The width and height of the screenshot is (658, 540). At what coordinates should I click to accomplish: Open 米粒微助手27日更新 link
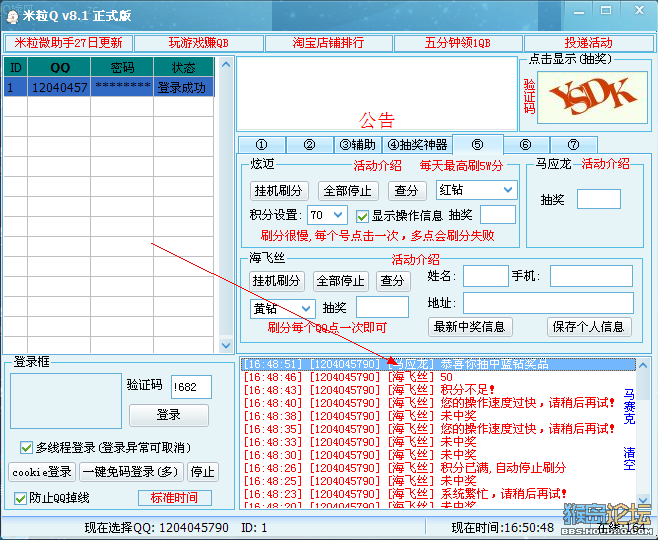(x=68, y=43)
